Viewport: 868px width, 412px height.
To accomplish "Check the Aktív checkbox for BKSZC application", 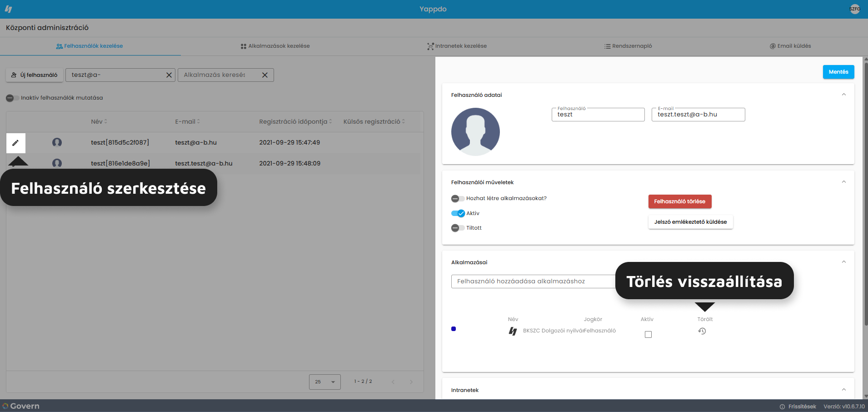I will coord(648,334).
